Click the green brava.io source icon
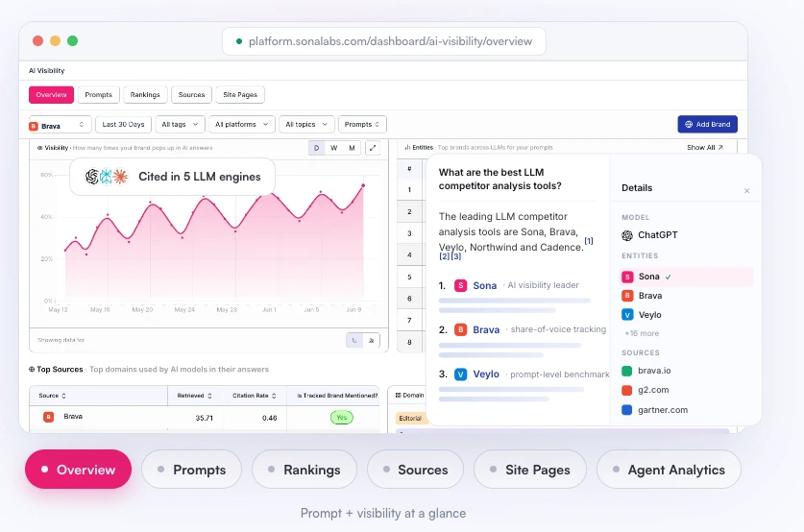This screenshot has width=804, height=532. pyautogui.click(x=626, y=371)
